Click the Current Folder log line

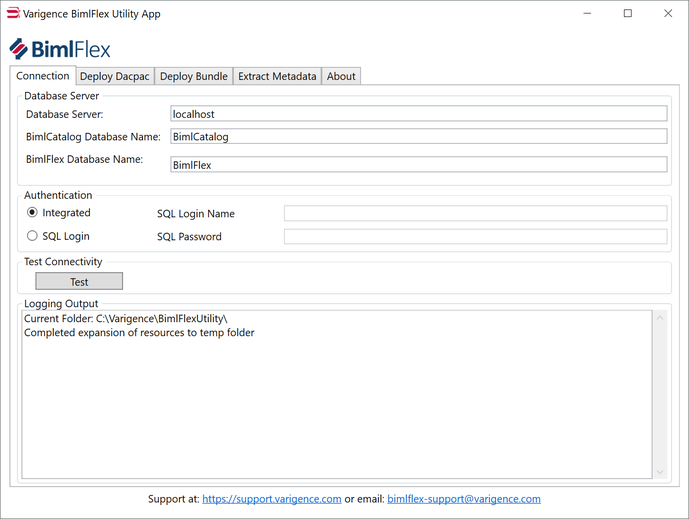pos(126,319)
